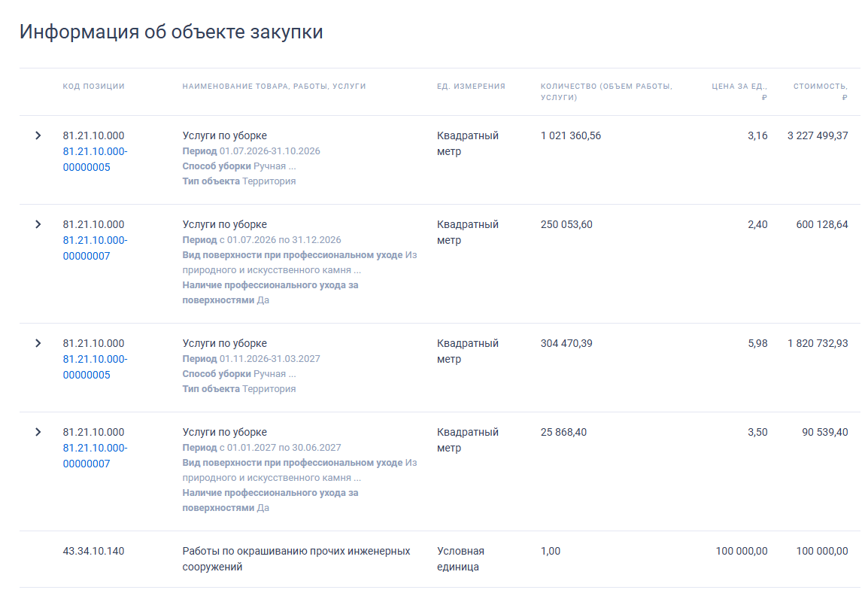
Task: Open link 81.21.10.000-00000005 in 1 820 732,93 row
Action: [96, 367]
